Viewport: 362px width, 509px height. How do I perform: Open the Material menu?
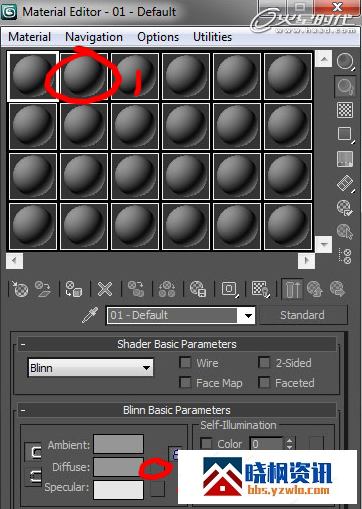coord(29,37)
